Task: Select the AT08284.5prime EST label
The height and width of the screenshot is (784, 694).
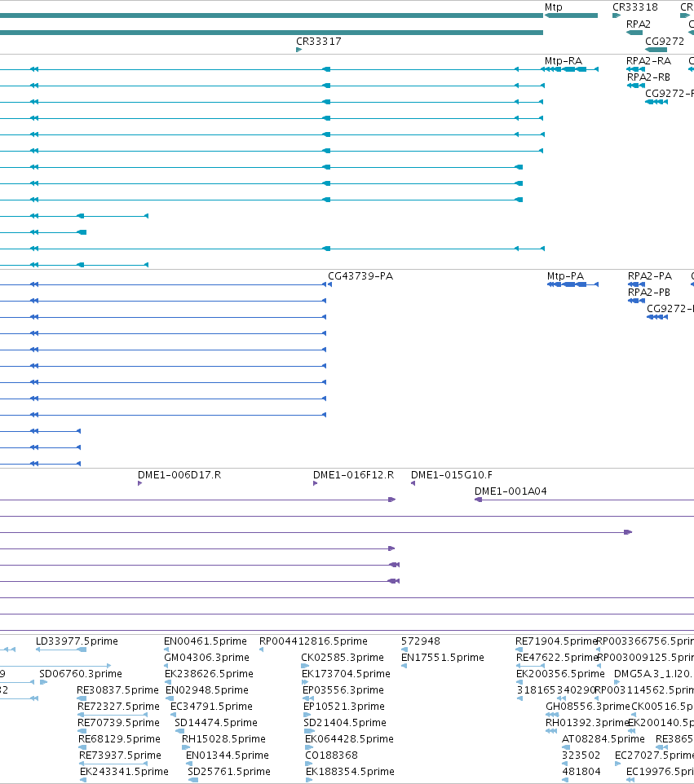Action: (x=603, y=739)
